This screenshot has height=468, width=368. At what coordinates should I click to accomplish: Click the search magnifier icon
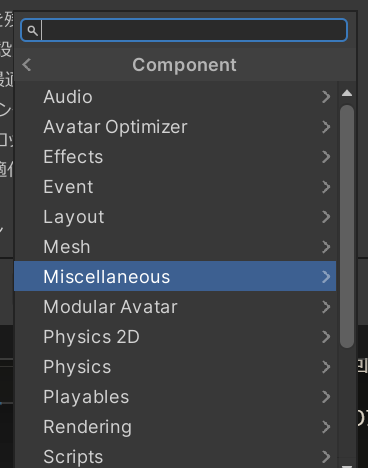tap(32, 30)
